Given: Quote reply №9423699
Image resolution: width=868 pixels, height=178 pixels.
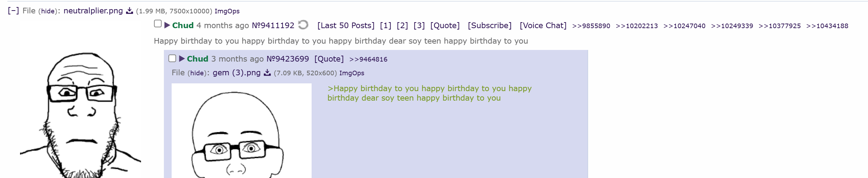Looking at the screenshot, I should click(x=329, y=59).
